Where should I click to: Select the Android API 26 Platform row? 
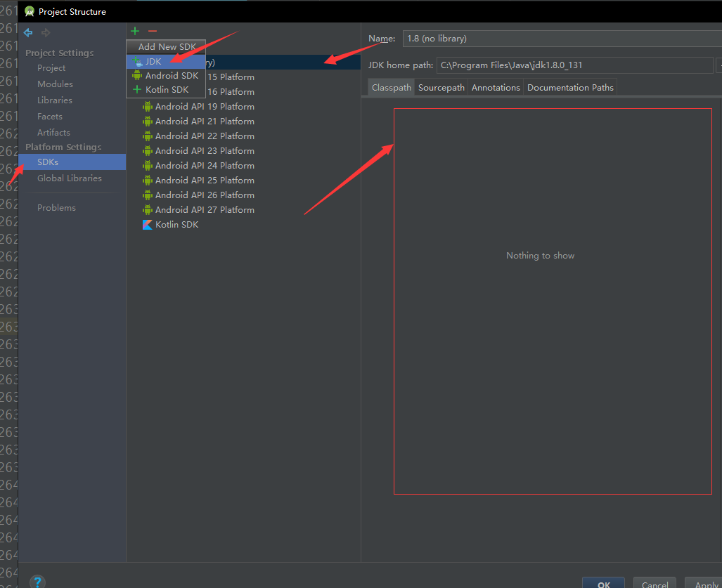click(243, 195)
